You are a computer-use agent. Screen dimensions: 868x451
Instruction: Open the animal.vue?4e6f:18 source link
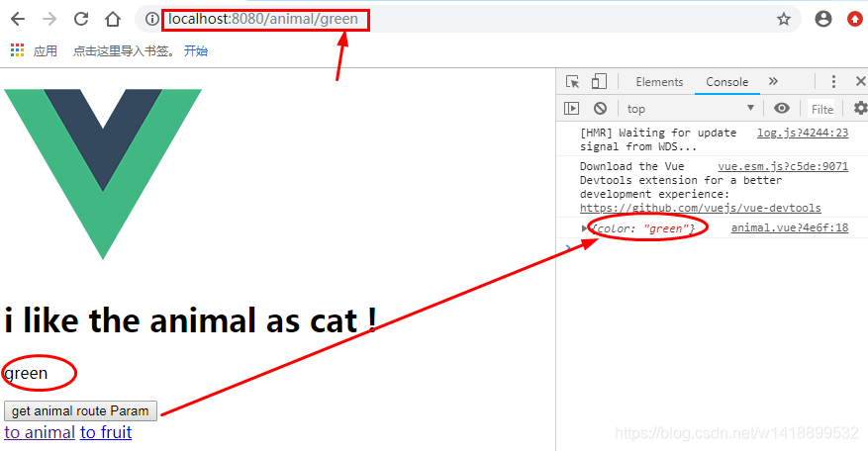click(x=790, y=228)
